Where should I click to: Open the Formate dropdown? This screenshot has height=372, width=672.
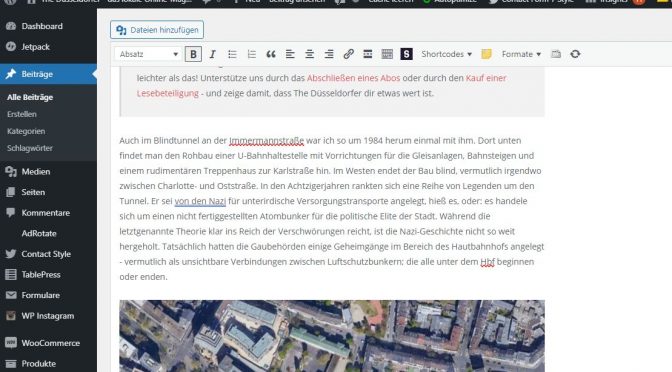tap(521, 54)
